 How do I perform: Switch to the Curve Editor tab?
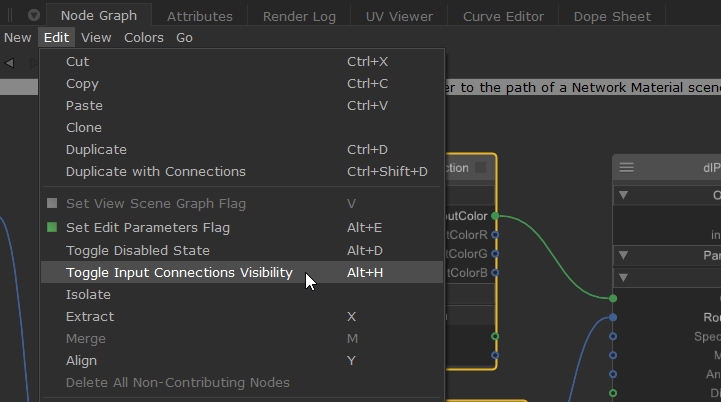pyautogui.click(x=503, y=16)
